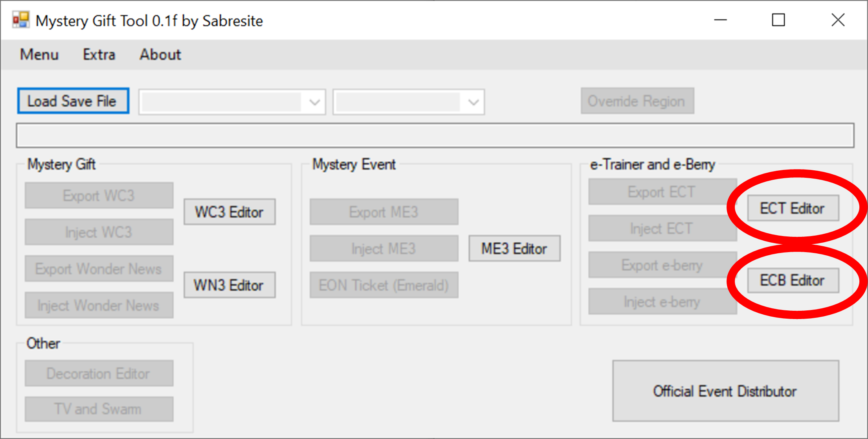This screenshot has width=868, height=439.
Task: Click the EON Ticket (Emerald) button
Action: tap(384, 285)
